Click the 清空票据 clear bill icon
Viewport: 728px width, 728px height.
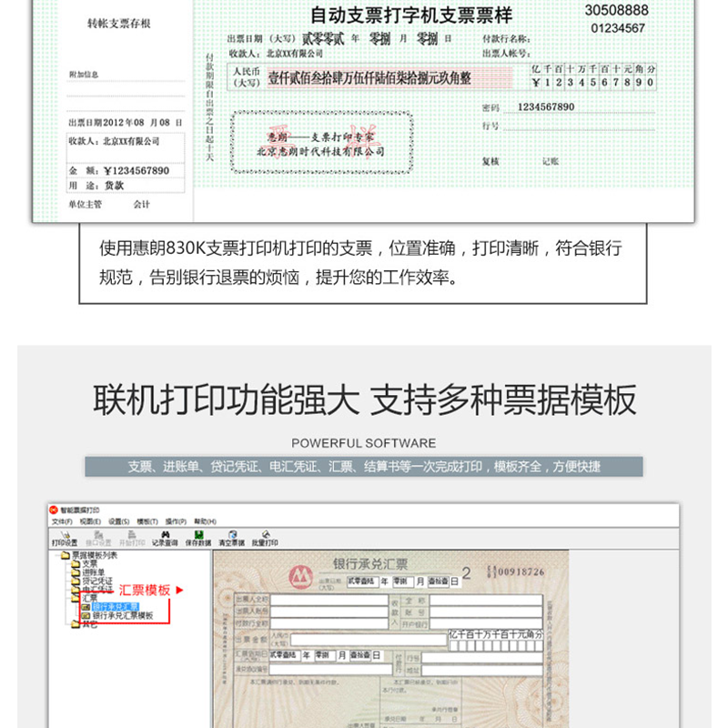pyautogui.click(x=232, y=535)
